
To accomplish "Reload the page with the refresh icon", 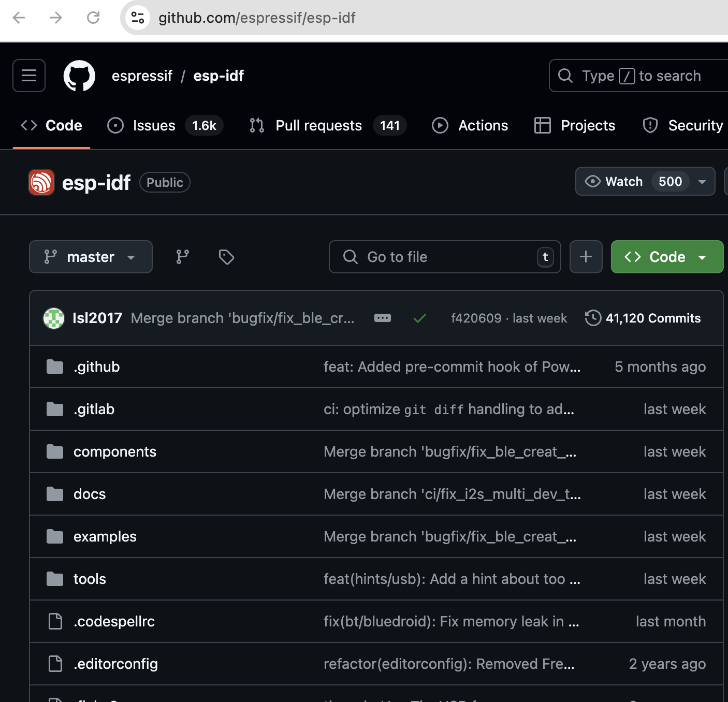I will [93, 18].
